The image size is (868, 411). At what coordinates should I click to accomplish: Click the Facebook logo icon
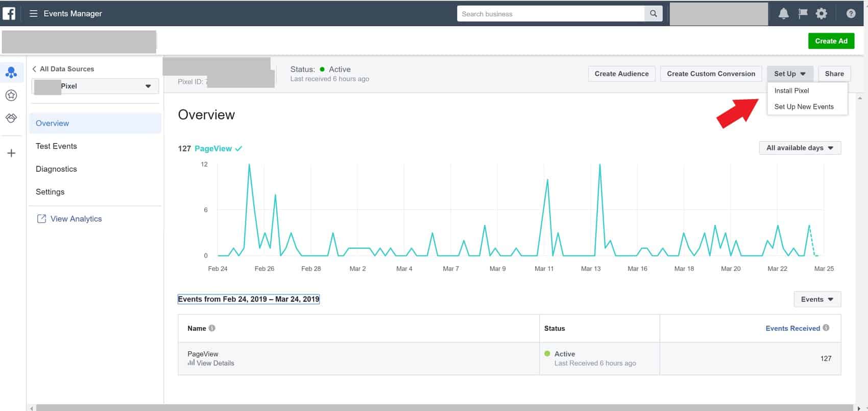9,13
